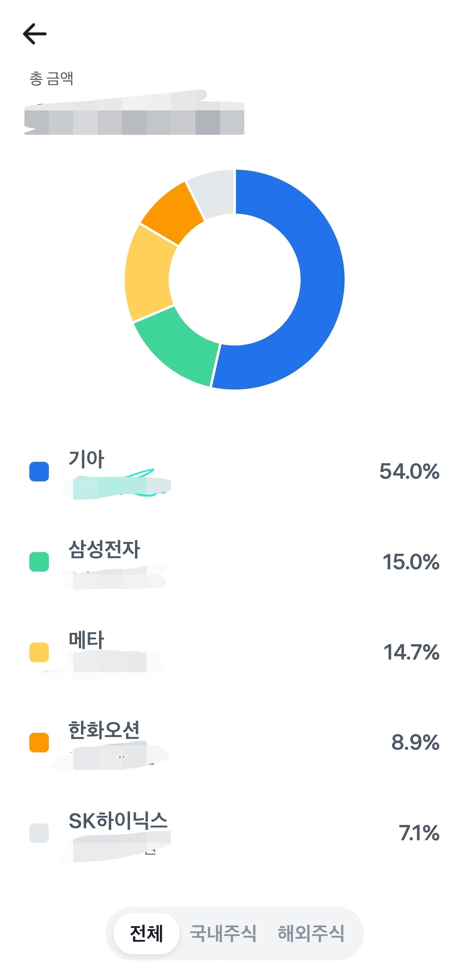
Task: Switch to the 국내주식 tab
Action: pyautogui.click(x=223, y=933)
